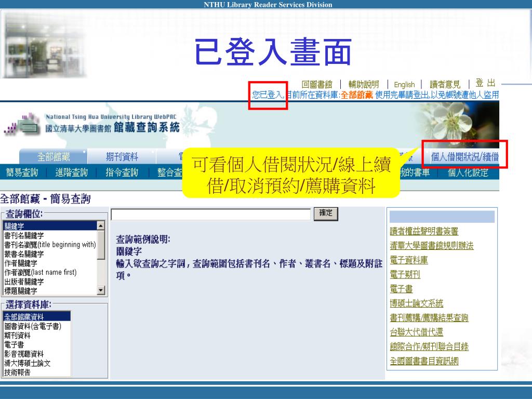Select 出版者關鍵字 option

50,282
